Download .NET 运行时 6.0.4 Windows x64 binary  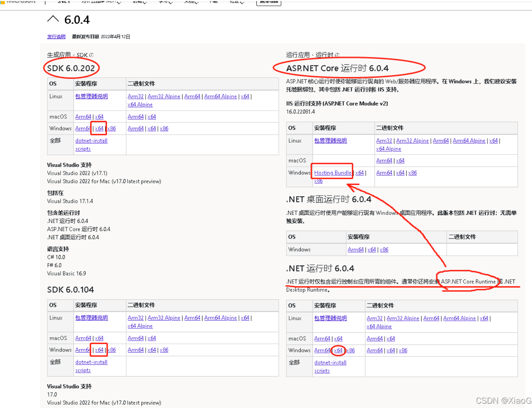[391, 350]
